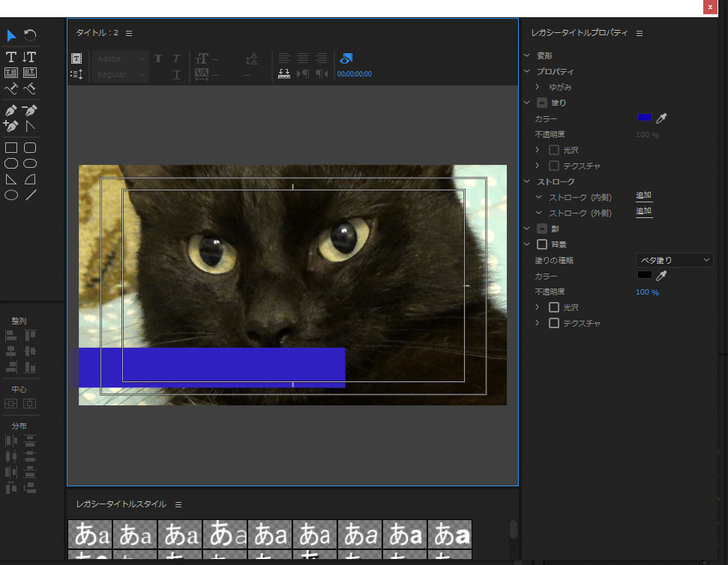Select the Rectangle tool
728x565 pixels.
pyautogui.click(x=11, y=148)
